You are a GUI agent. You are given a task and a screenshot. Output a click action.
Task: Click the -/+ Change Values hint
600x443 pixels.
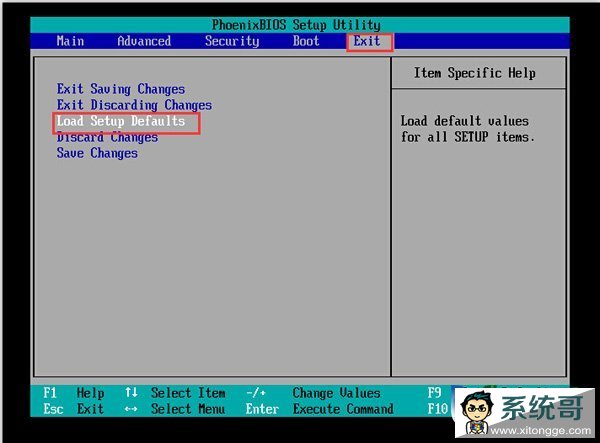click(x=313, y=393)
